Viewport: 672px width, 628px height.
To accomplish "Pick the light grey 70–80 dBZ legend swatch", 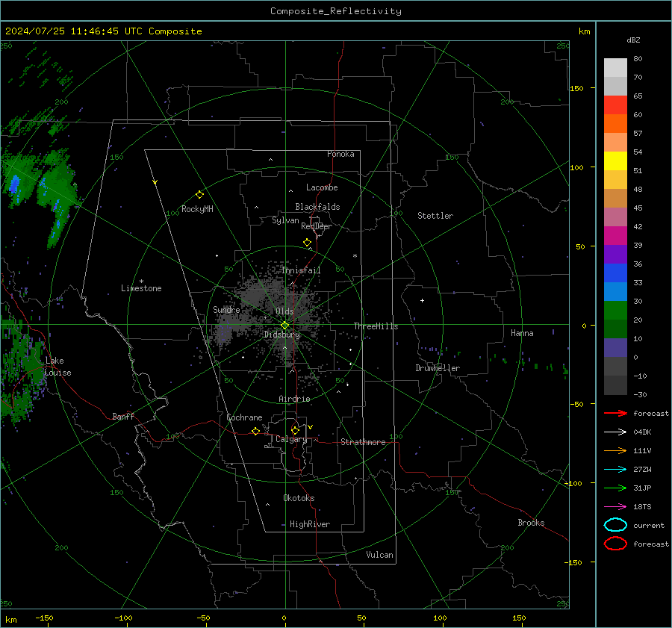I will click(615, 68).
